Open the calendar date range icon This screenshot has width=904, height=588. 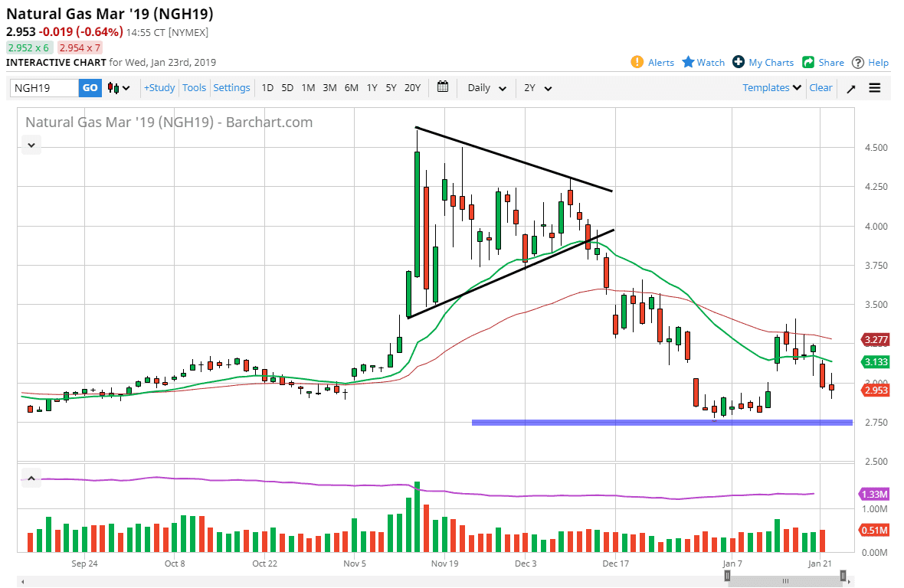coord(443,87)
